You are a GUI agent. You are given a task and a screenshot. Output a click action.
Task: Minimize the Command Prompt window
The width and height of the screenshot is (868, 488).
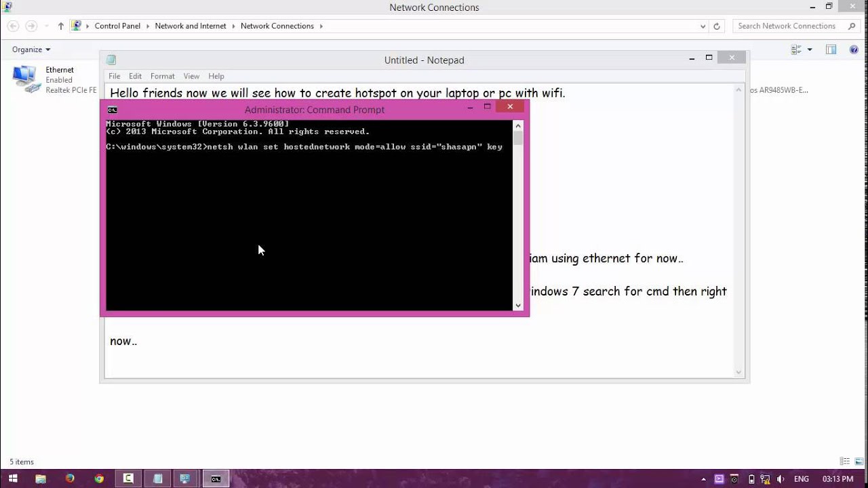point(471,107)
